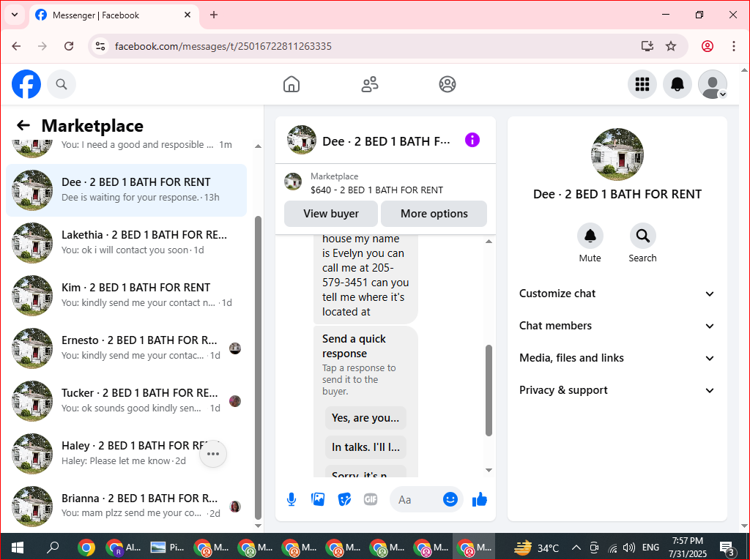The image size is (750, 560).
Task: Select Messenger | Facebook browser tab
Action: click(x=115, y=15)
